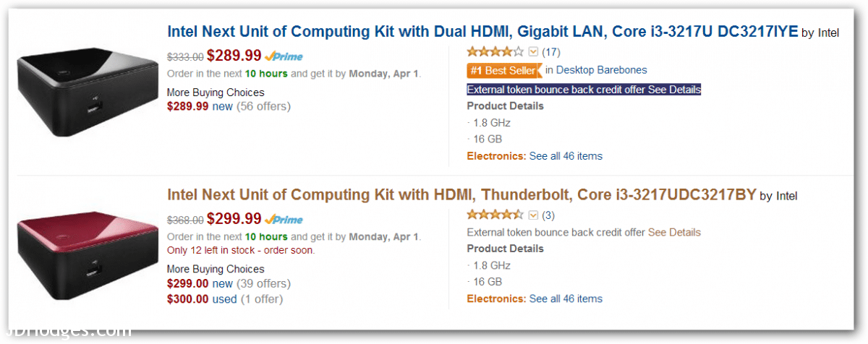The image size is (868, 344).
Task: Open the DC3217IYE Dual HDMI product title
Action: (482, 32)
